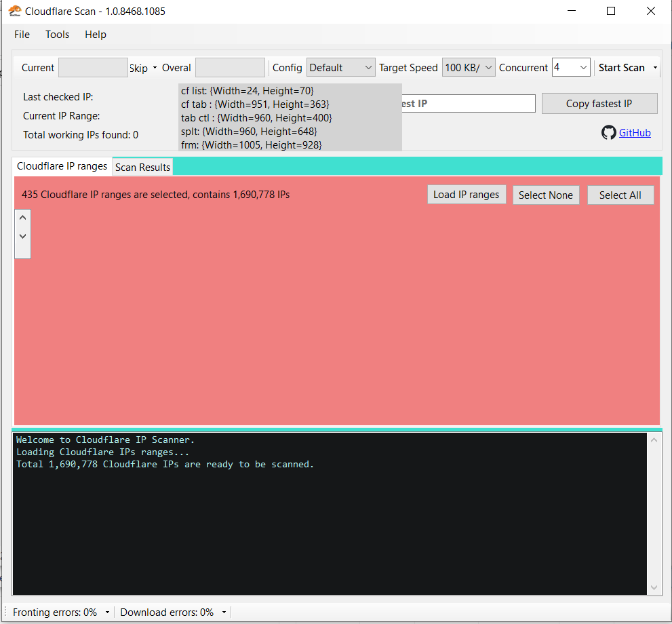Follow the GitHub hyperlink text
This screenshot has width=672, height=624.
635,132
